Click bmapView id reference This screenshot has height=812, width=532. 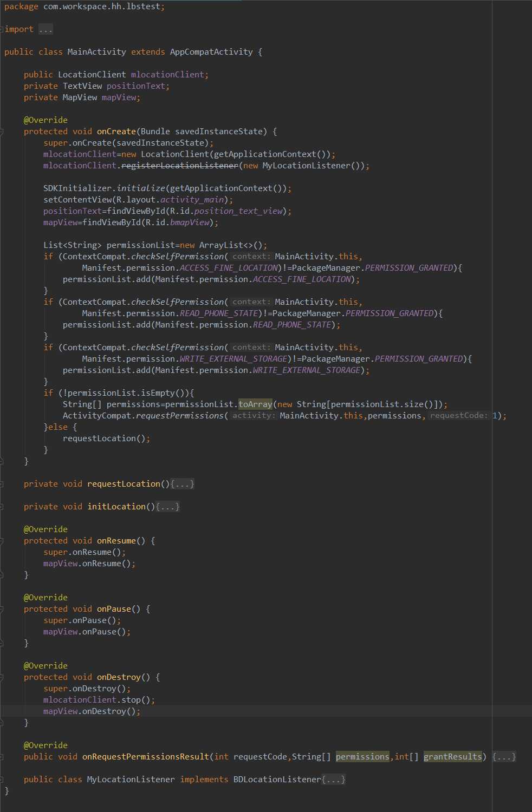pos(189,222)
